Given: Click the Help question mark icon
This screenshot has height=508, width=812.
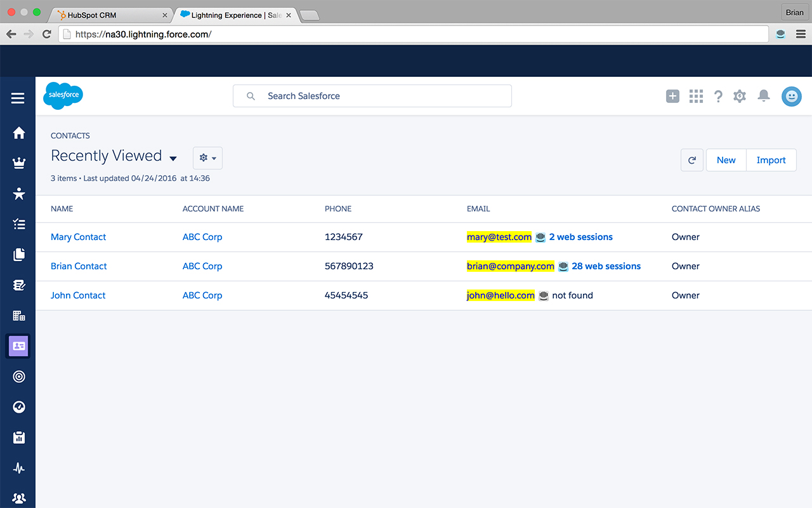Looking at the screenshot, I should pos(718,96).
